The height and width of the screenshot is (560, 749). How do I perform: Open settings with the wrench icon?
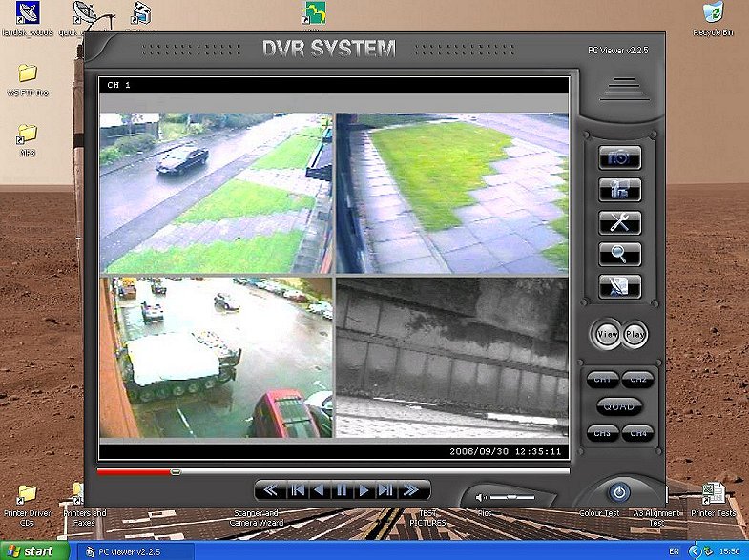coord(619,222)
